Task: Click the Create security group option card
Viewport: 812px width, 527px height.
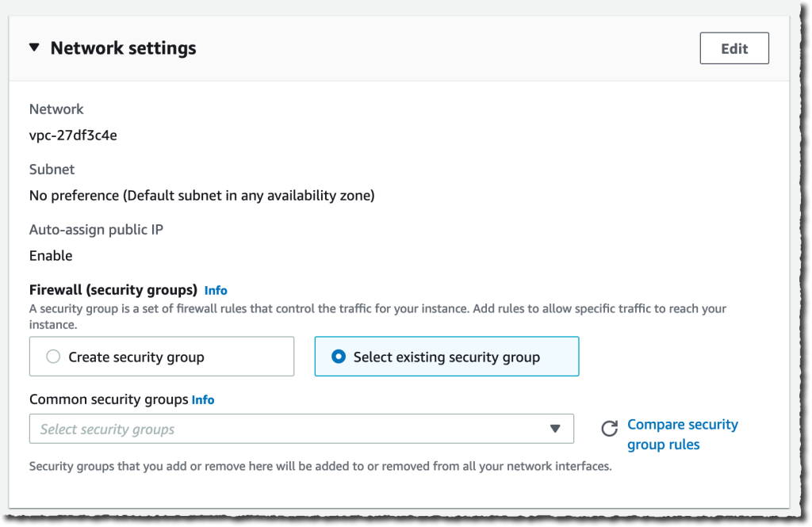Action: coord(162,357)
